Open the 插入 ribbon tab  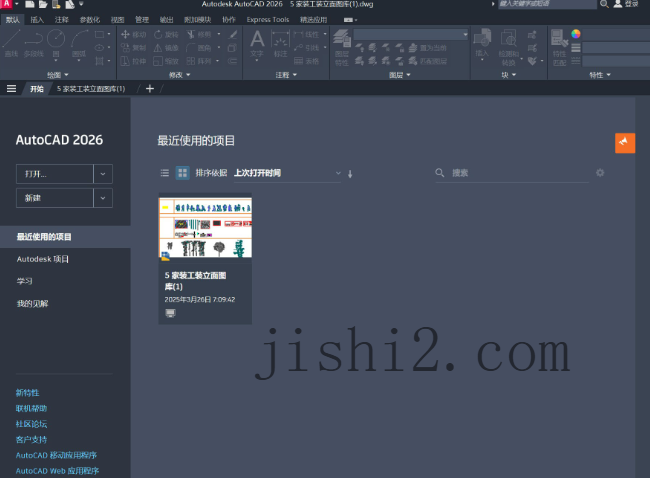click(x=37, y=19)
